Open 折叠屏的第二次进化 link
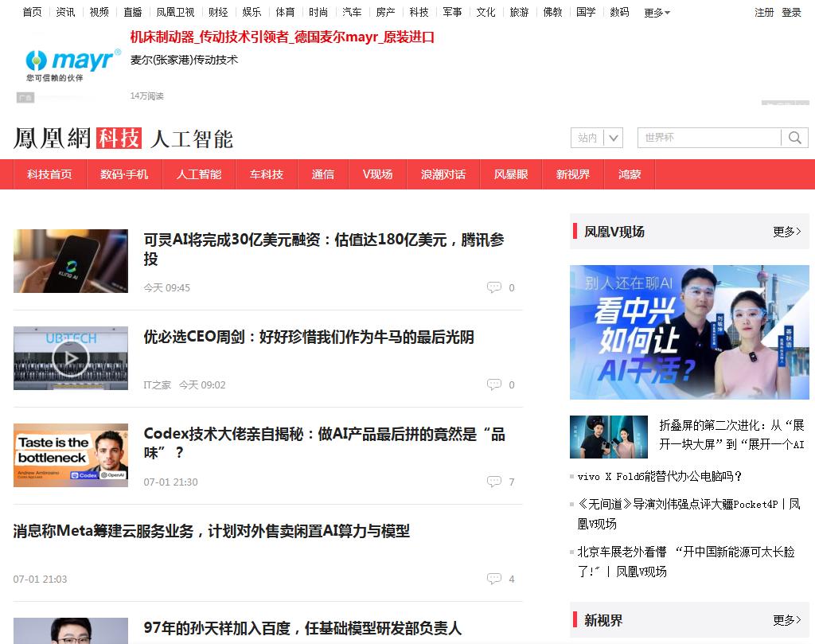Image resolution: width=815 pixels, height=644 pixels. [732, 435]
